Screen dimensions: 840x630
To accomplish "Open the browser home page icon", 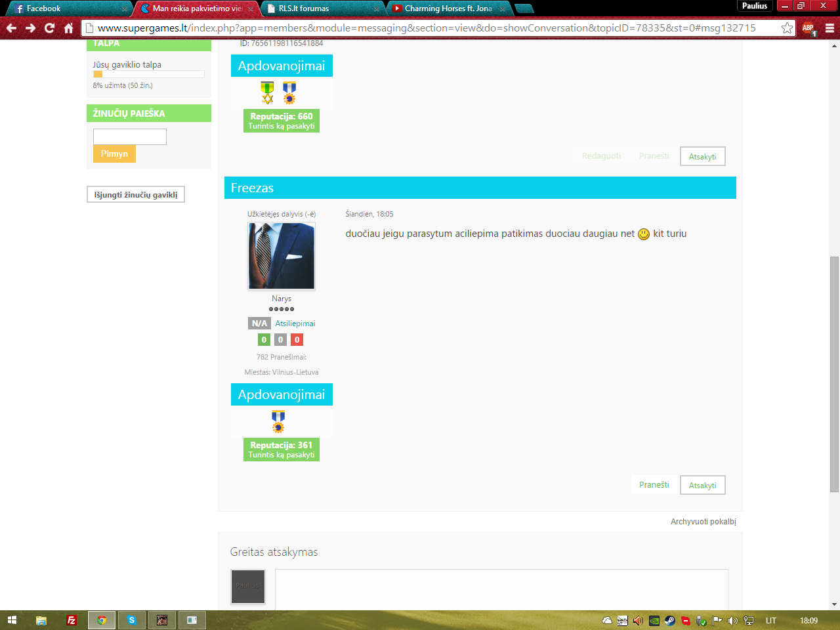I will pyautogui.click(x=68, y=28).
